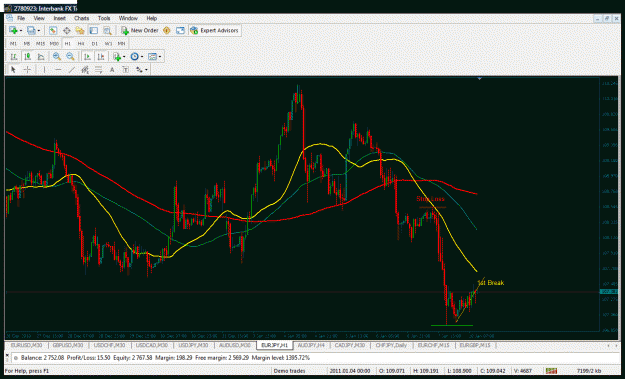Open the Templates dropdown
625x379 pixels.
pos(160,57)
